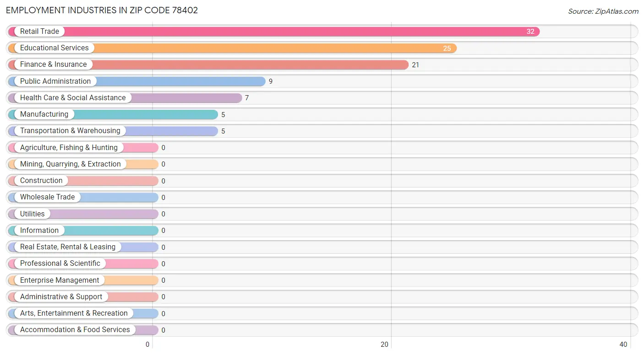Select the Public Administration label
Image resolution: width=644 pixels, height=355 pixels.
[55, 81]
